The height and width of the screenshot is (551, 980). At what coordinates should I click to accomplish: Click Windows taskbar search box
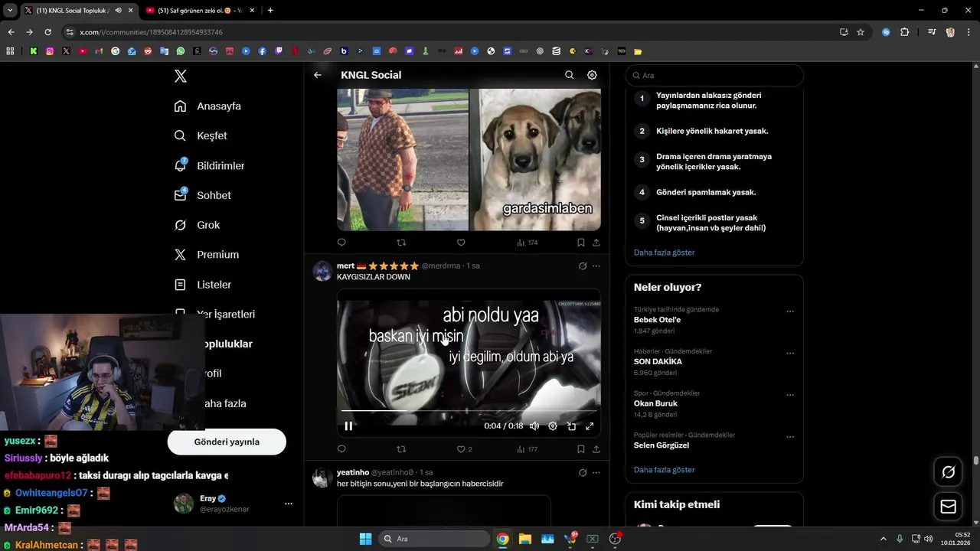(x=434, y=539)
